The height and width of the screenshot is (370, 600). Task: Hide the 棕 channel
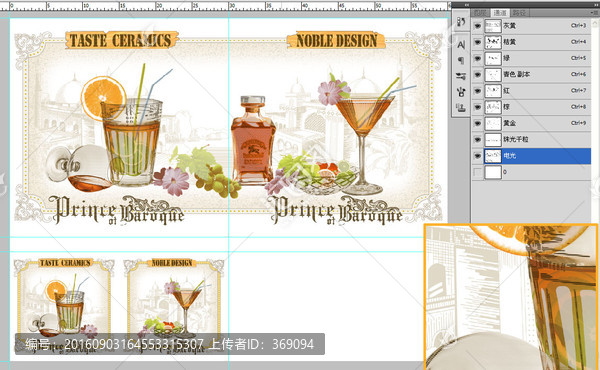[x=477, y=107]
